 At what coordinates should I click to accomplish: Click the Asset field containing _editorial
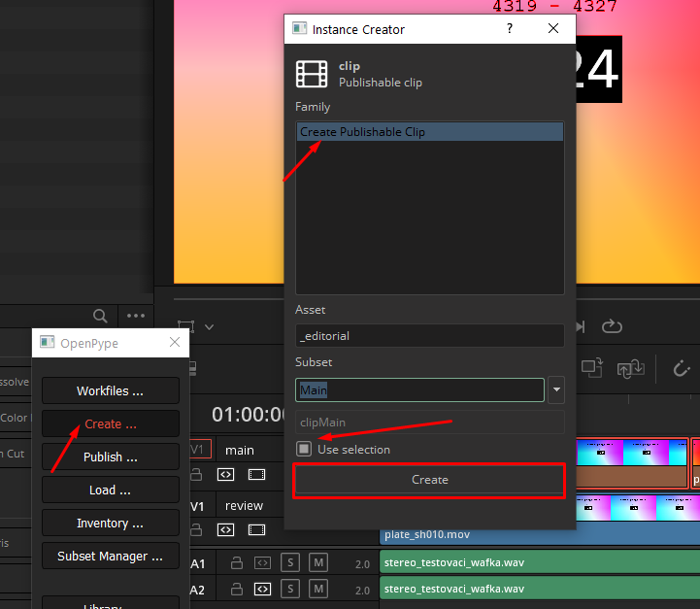[x=429, y=336]
